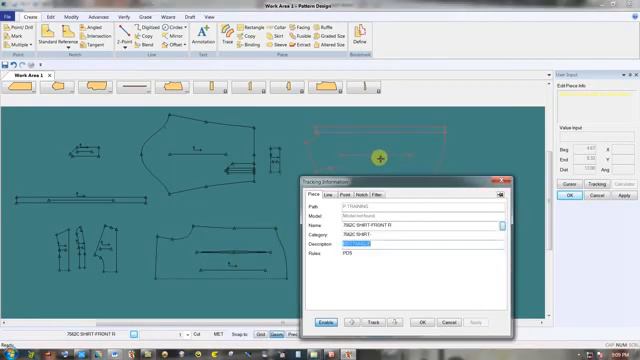Click the Tracking button in User Input panel
Viewport: 640px width, 360px height.
click(x=597, y=184)
